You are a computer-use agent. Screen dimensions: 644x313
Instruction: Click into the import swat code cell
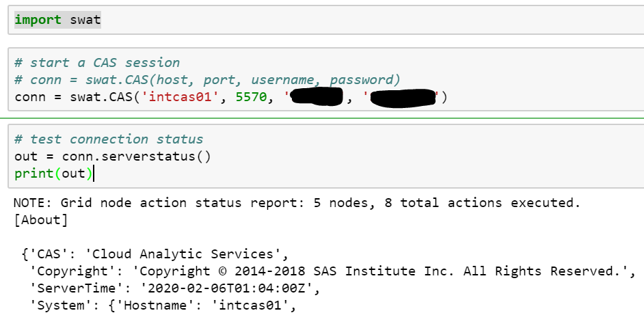click(x=342, y=20)
